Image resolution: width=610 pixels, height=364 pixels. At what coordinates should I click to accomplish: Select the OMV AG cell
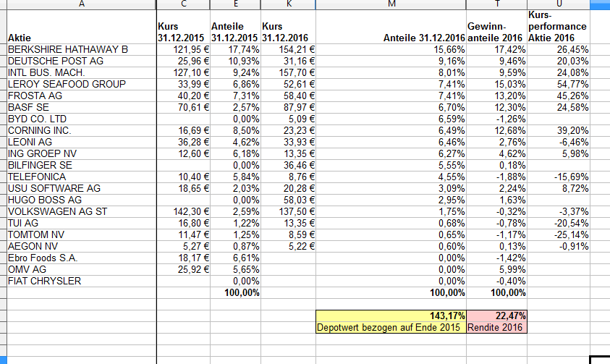click(x=81, y=269)
